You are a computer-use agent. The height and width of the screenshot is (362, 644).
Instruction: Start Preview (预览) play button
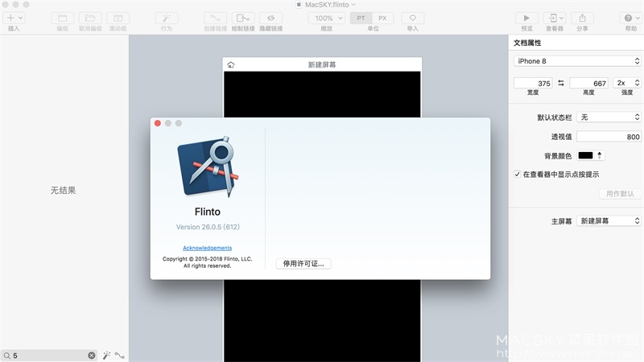(x=526, y=18)
